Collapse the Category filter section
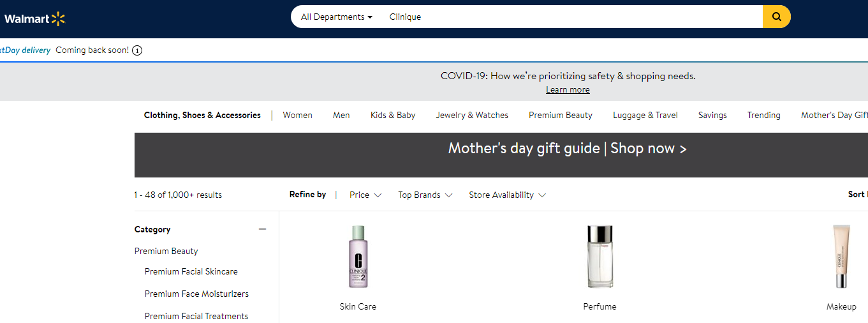868x323 pixels. tap(262, 229)
